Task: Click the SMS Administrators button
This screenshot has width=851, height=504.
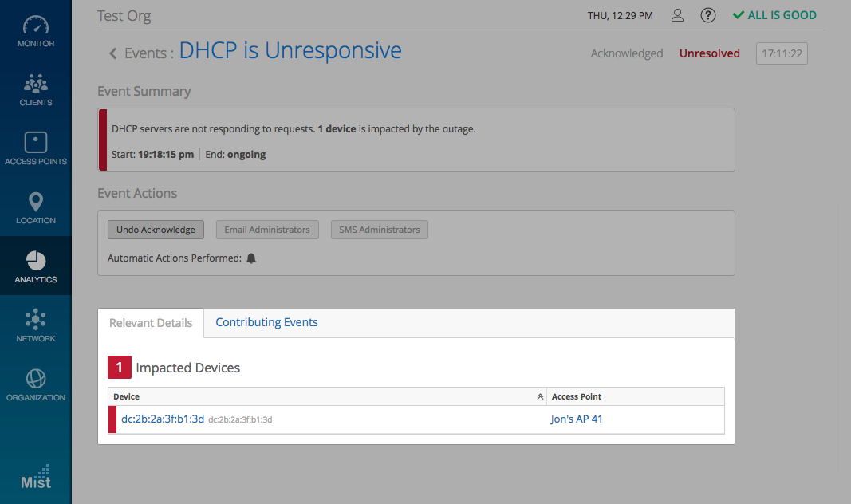Action: [380, 230]
